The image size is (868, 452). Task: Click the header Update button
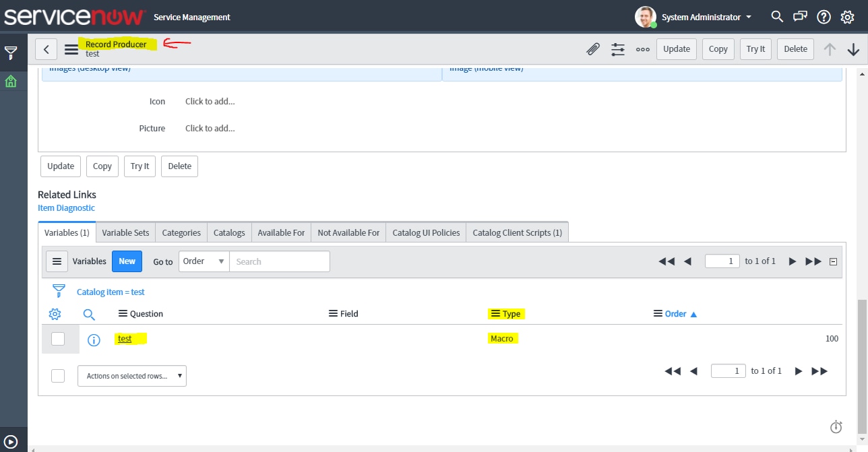coord(677,49)
